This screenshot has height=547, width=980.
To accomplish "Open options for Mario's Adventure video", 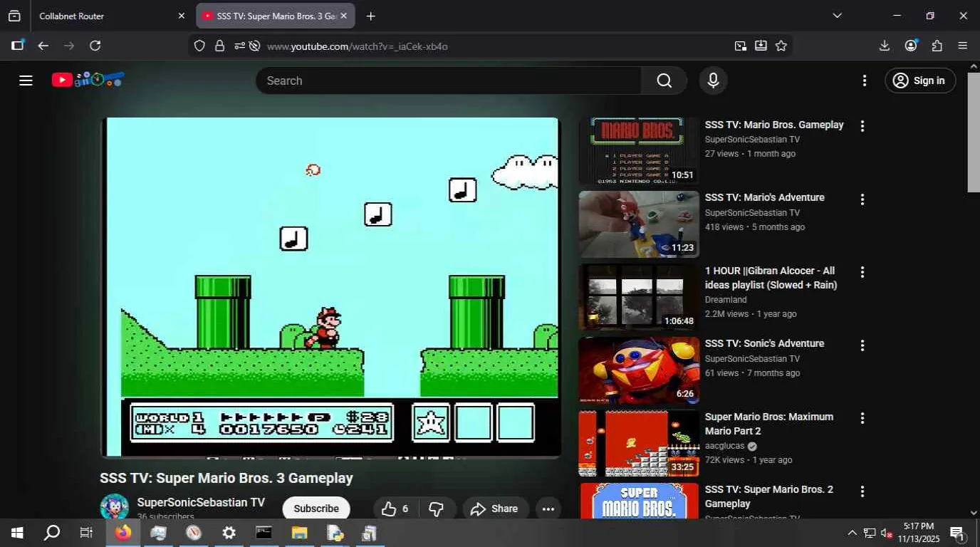I will click(862, 199).
